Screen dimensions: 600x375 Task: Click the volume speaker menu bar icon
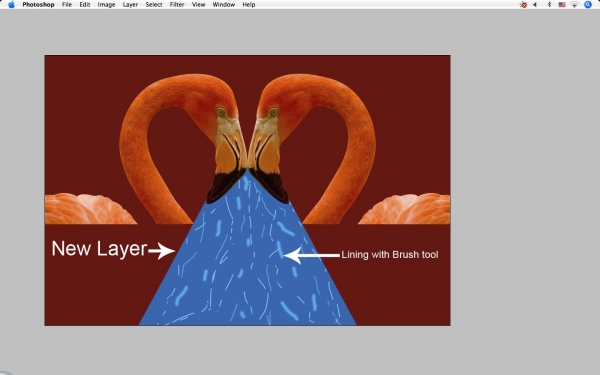pos(535,5)
